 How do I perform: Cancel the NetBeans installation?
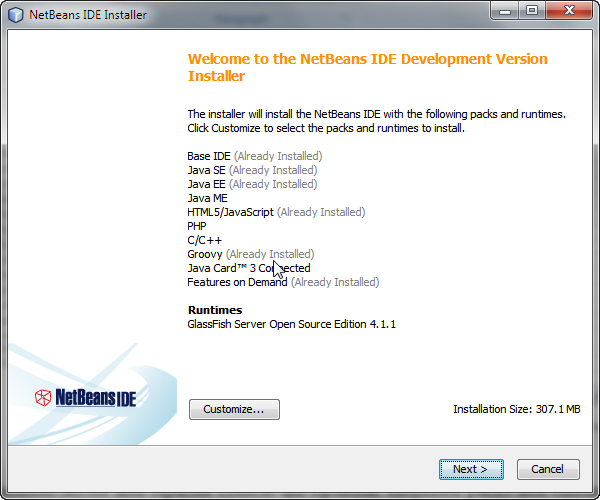pyautogui.click(x=548, y=469)
